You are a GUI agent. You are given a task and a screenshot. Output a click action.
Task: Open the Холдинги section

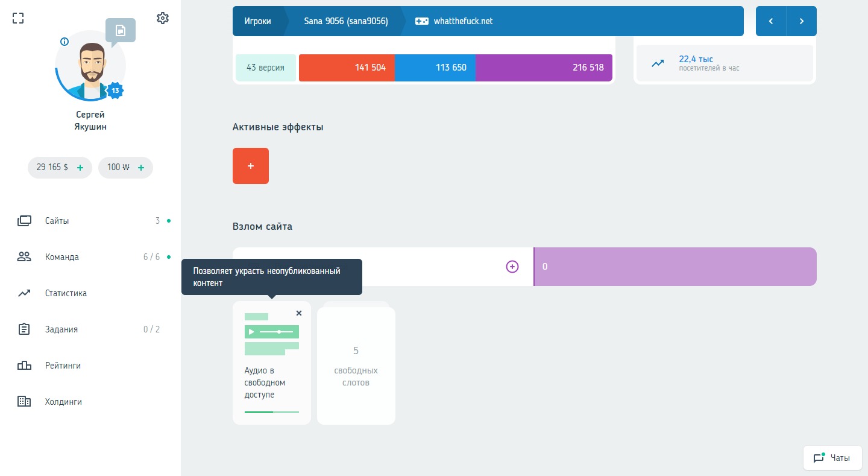(63, 402)
